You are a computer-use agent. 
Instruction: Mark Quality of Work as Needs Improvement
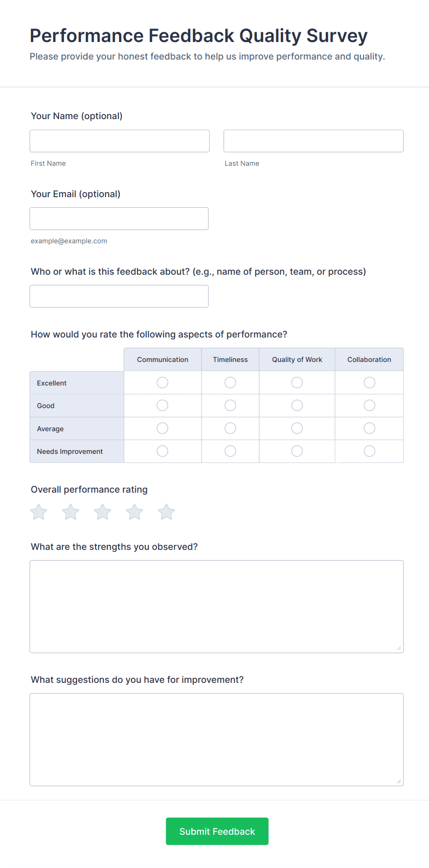coord(297,451)
